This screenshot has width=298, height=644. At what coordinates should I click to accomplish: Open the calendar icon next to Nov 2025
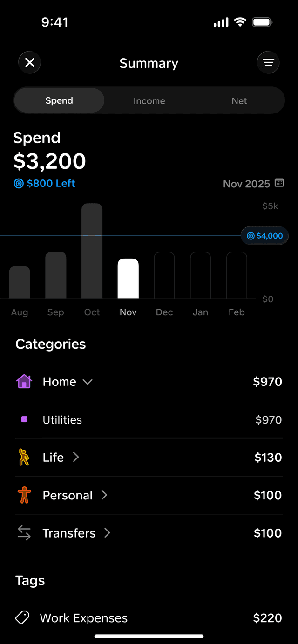point(278,183)
